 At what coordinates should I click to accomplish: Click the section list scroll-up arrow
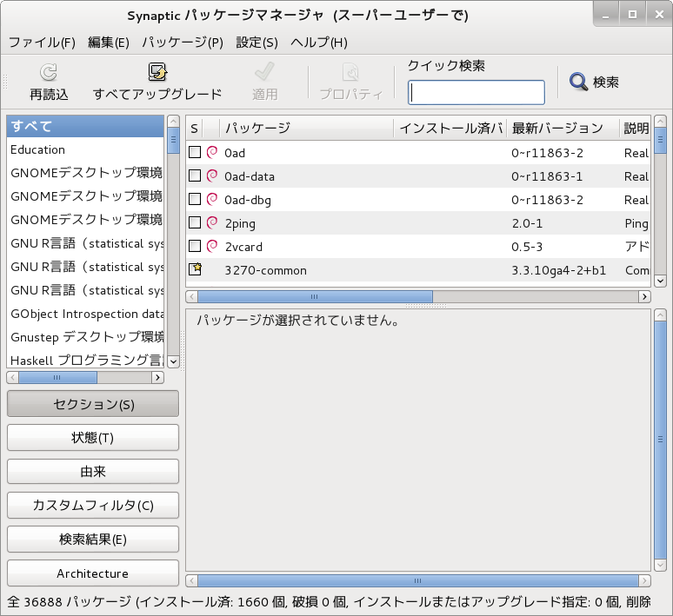point(173,121)
